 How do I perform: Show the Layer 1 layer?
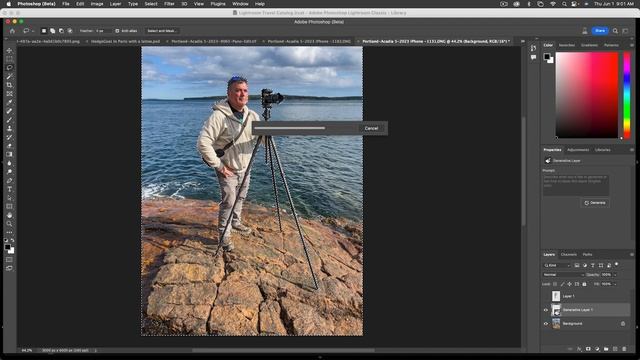click(546, 296)
